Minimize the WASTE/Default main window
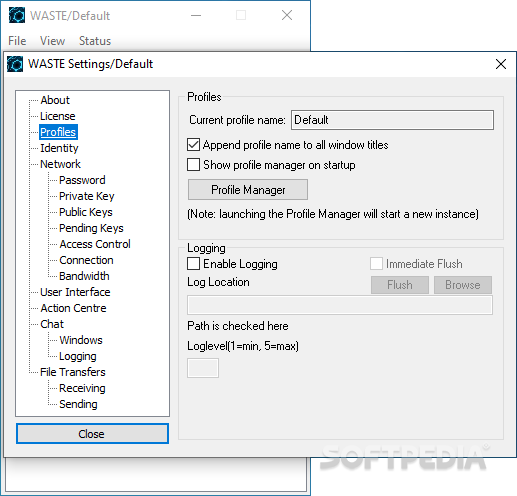 click(x=196, y=15)
